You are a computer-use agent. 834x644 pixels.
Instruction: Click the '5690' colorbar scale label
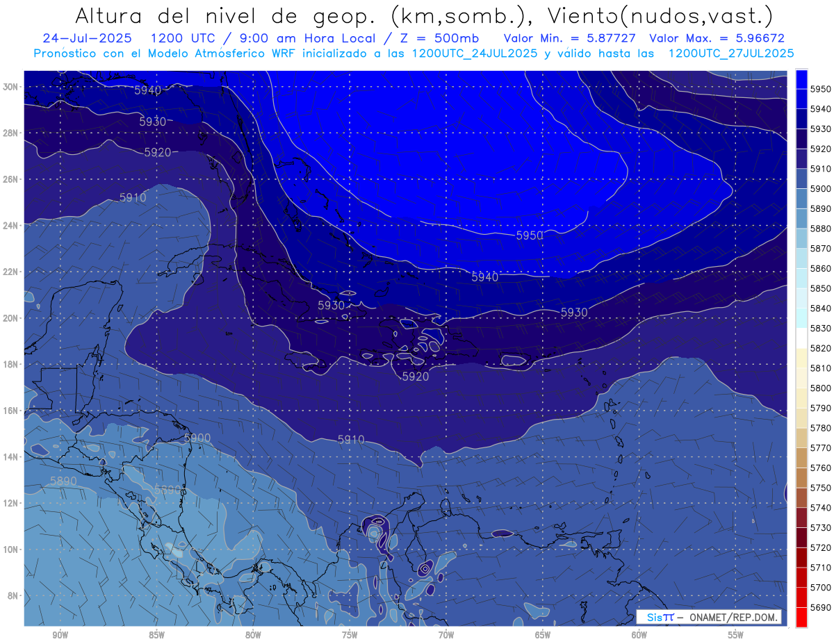(820, 607)
